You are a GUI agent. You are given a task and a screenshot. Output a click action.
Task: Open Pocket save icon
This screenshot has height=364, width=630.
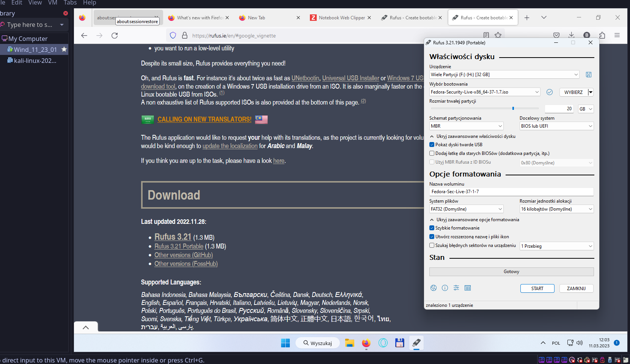click(556, 35)
